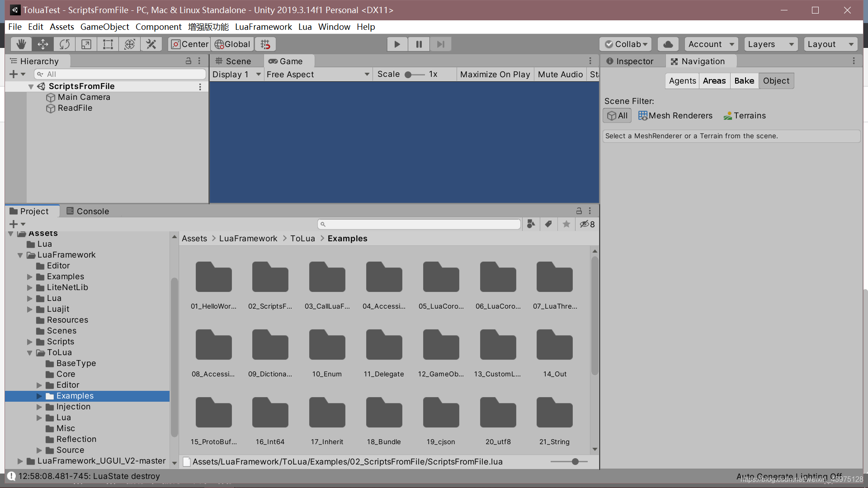Click the custom editor tools icon
This screenshot has width=868, height=488.
[151, 44]
